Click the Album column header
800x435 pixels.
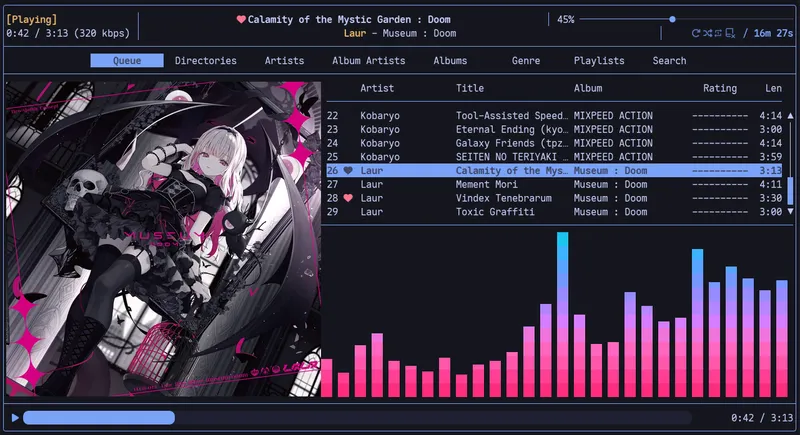click(x=588, y=88)
